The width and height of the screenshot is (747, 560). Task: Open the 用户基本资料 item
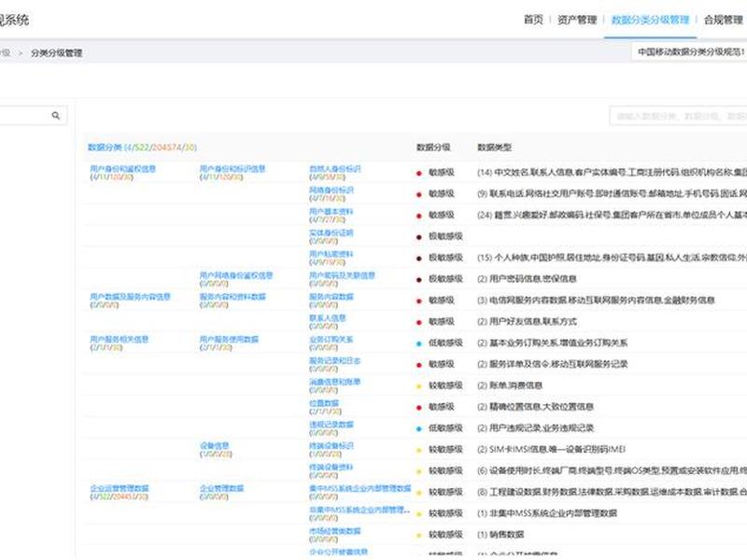tap(331, 212)
